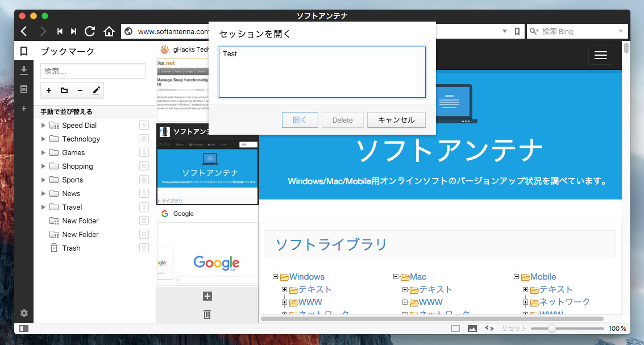Expand the News bookmark folder
This screenshot has height=345, width=644.
pos(44,193)
